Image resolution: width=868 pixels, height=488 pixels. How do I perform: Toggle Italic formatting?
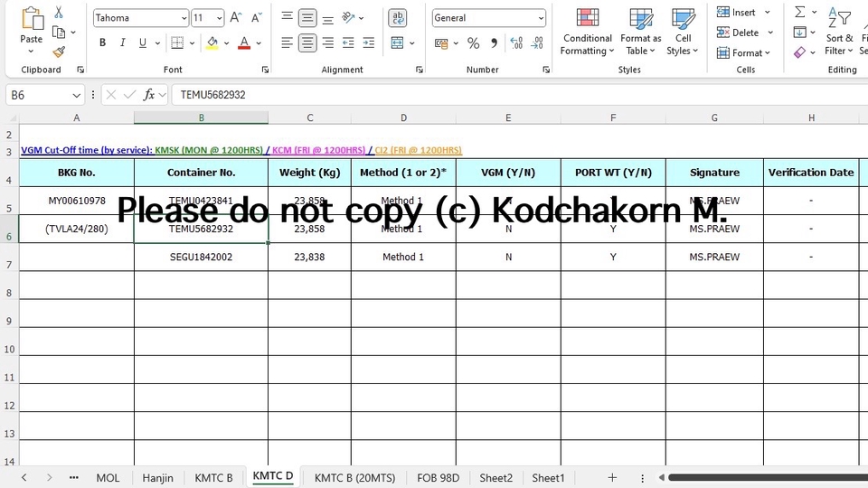(x=122, y=42)
